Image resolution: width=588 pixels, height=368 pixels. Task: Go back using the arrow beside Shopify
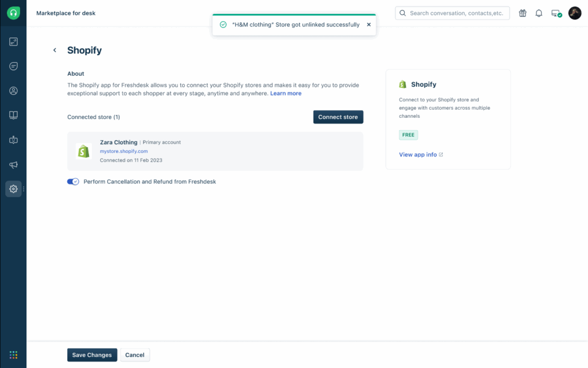[x=55, y=51]
